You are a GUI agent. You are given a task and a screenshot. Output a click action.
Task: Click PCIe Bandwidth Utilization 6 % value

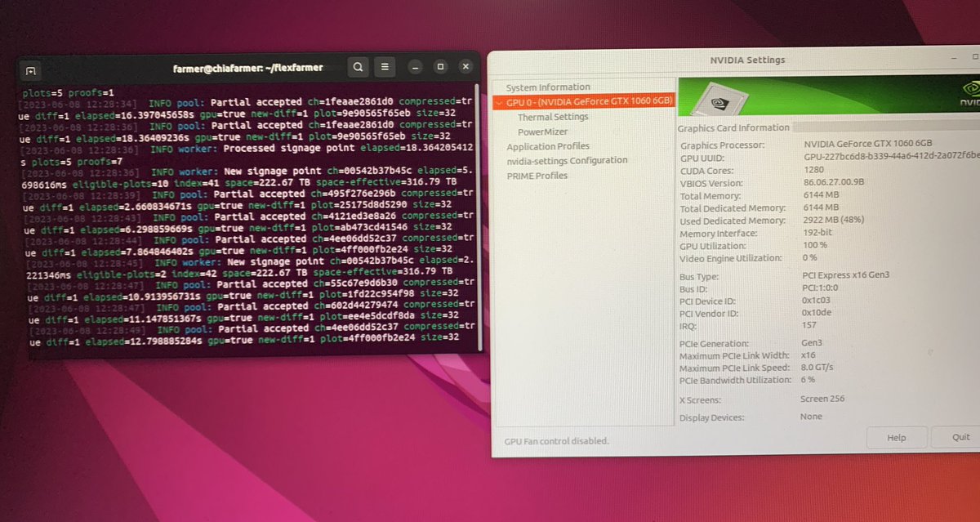pos(808,380)
